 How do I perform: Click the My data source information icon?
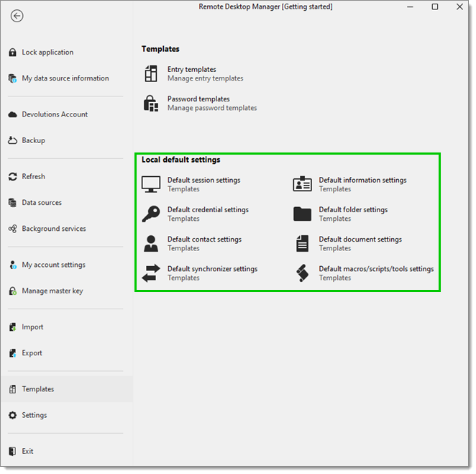[12, 78]
